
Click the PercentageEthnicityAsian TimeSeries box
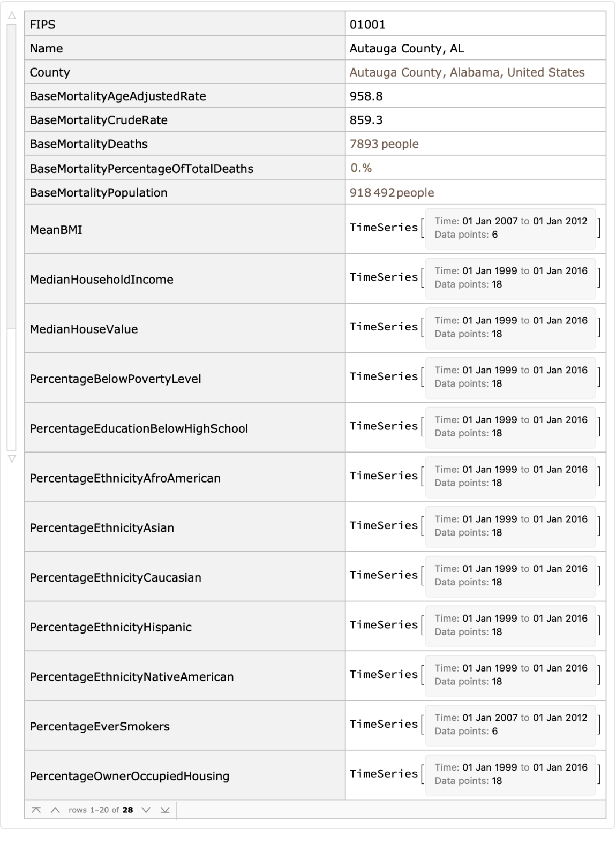point(510,526)
